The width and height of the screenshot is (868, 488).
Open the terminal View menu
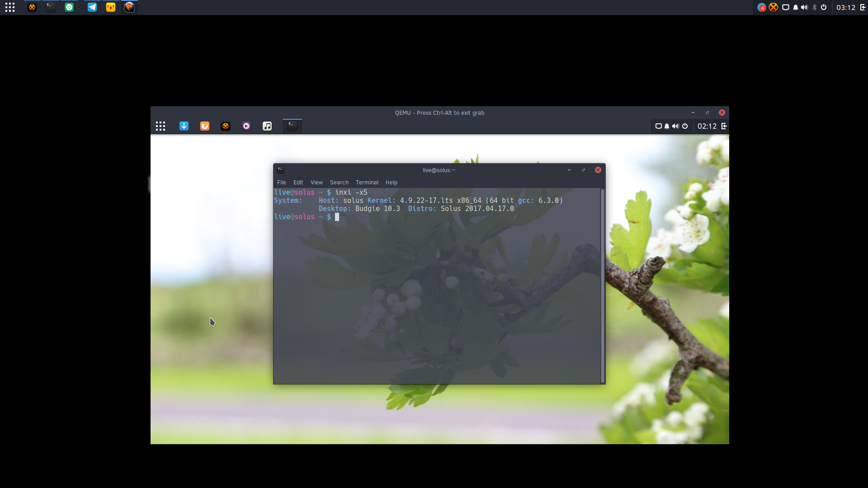pos(317,183)
